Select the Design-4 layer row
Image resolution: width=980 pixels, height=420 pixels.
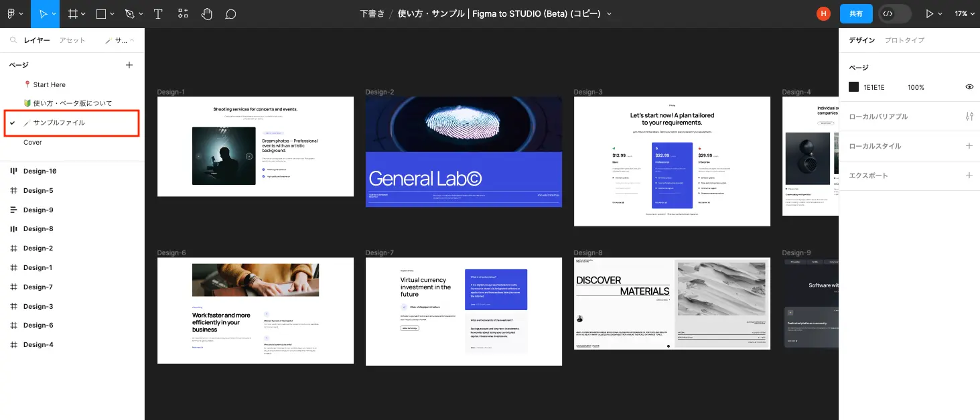click(x=72, y=344)
